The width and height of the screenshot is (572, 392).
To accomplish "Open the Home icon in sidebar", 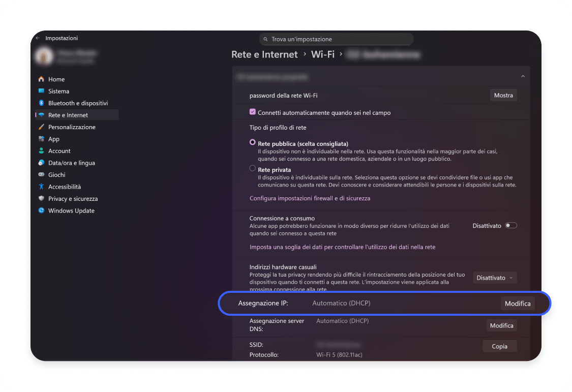I will click(x=42, y=79).
